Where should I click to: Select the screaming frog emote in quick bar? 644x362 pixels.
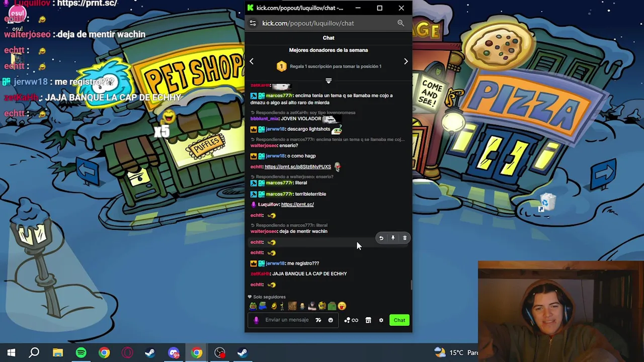click(253, 306)
